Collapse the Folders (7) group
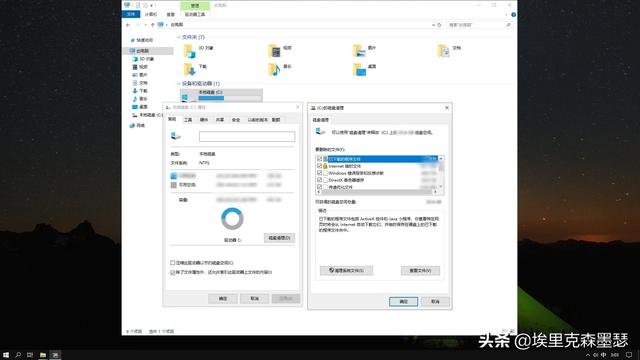The height and width of the screenshot is (360, 640). coord(179,37)
